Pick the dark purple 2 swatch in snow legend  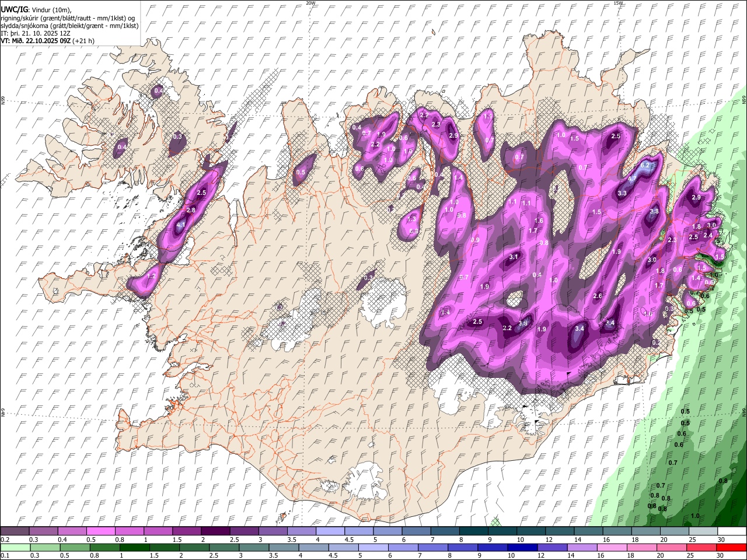[x=215, y=531]
